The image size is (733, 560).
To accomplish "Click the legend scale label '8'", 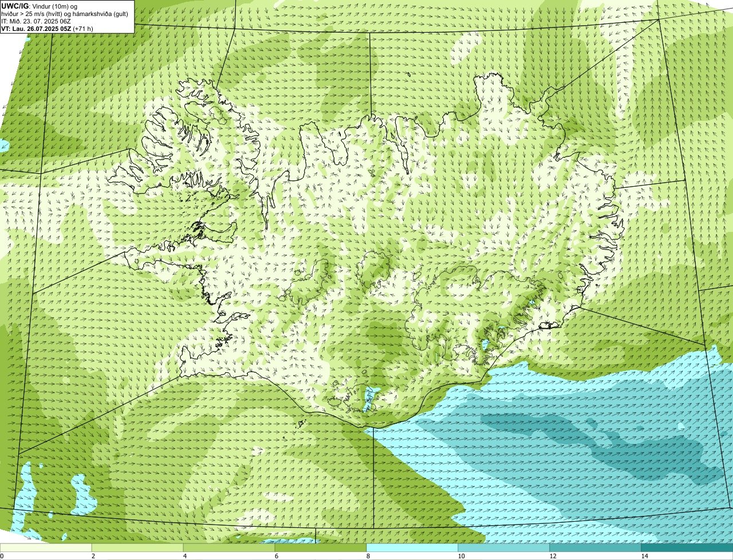I will tap(368, 556).
